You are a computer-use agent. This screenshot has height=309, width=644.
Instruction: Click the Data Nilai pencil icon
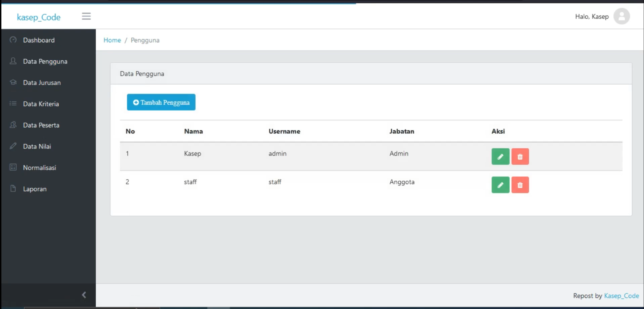13,146
